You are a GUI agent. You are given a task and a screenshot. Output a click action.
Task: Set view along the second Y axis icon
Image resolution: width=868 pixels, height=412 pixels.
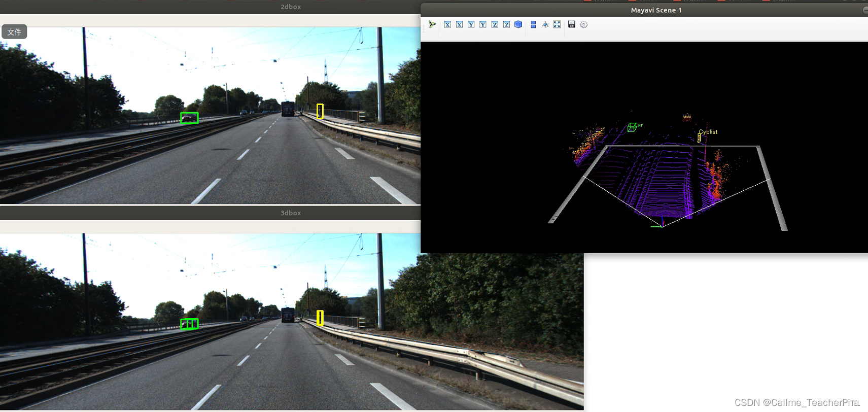(x=482, y=24)
